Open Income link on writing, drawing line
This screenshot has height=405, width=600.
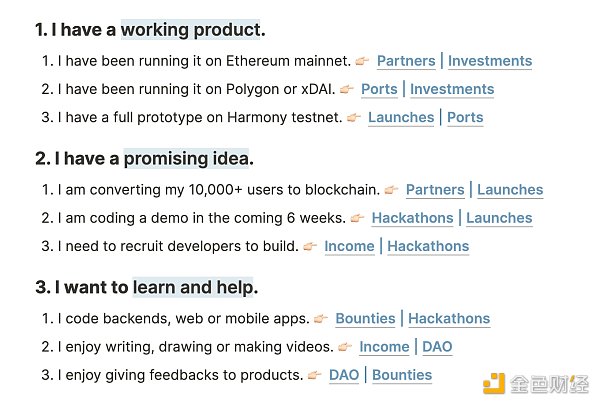[384, 347]
